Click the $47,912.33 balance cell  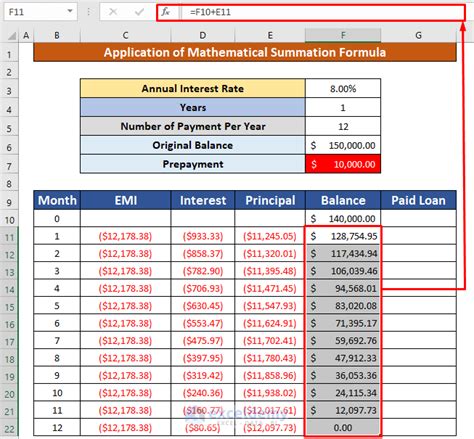tap(343, 358)
